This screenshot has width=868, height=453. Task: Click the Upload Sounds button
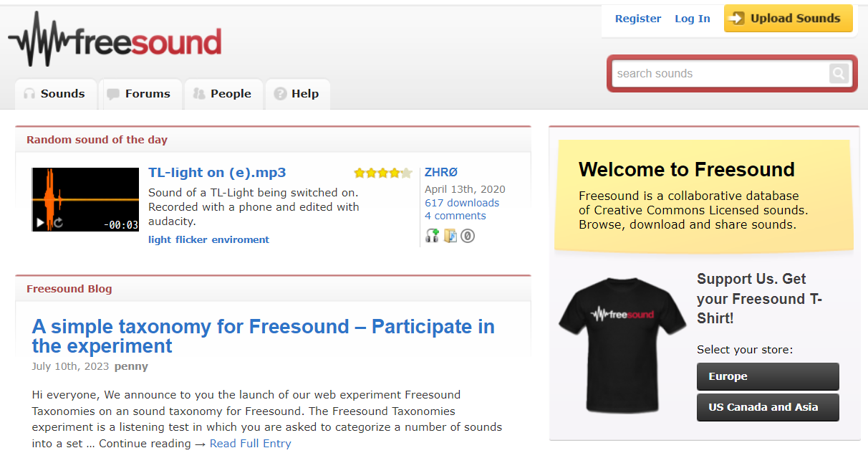(x=788, y=19)
